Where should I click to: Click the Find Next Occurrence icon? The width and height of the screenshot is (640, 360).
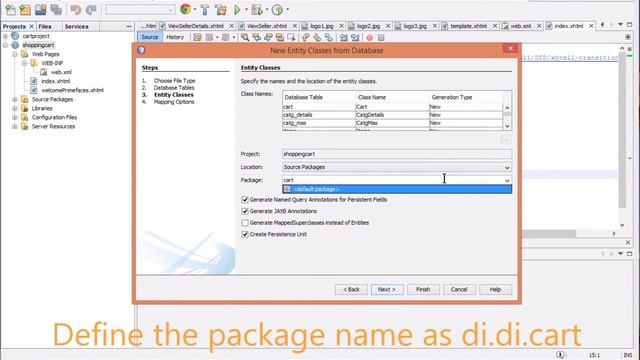(x=268, y=38)
